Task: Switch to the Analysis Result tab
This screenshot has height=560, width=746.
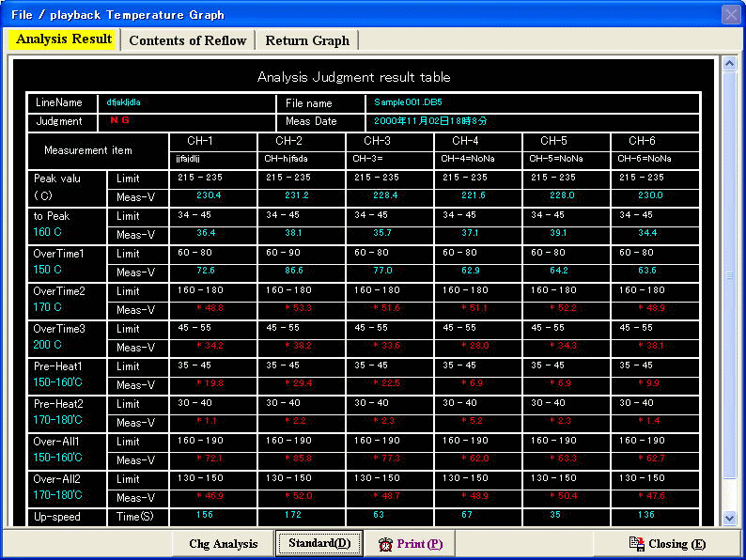Action: tap(64, 39)
